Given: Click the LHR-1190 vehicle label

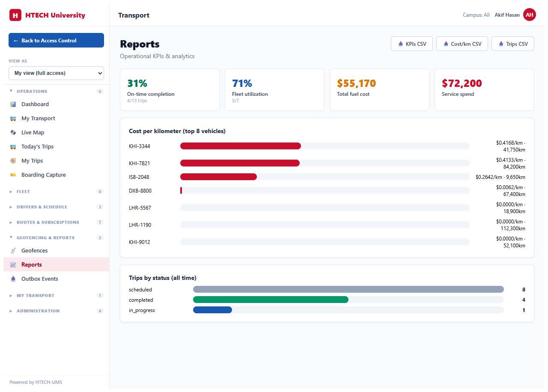Looking at the screenshot, I should click(140, 225).
